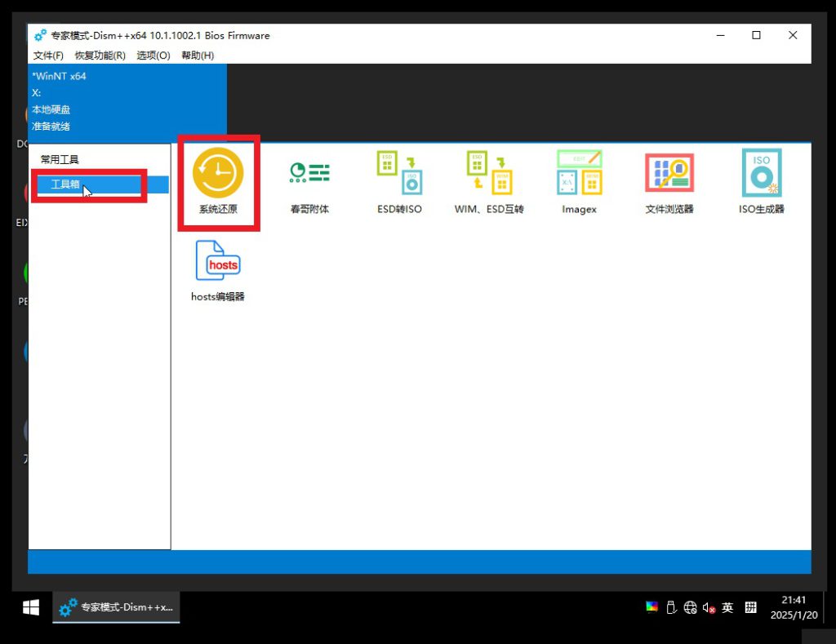
Task: Click the Dism++ taskbar button
Action: tap(117, 608)
